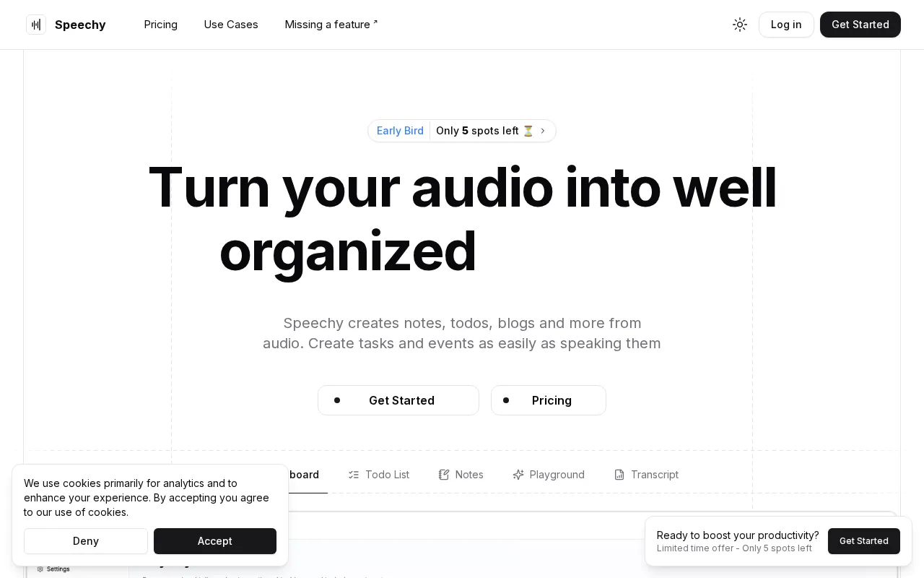Click the hero Get Started button
Viewport: 924px width, 578px height.
[398, 400]
